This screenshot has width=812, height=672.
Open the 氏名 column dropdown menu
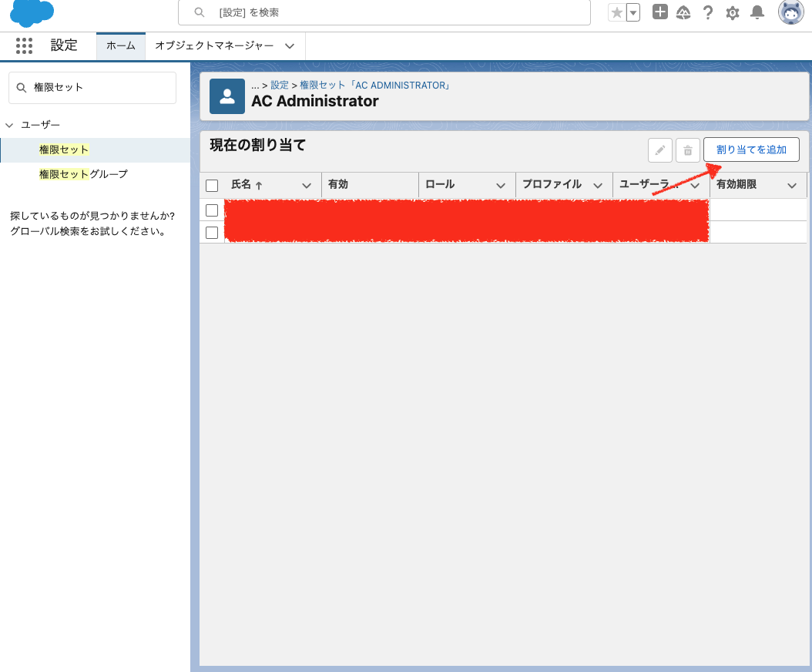pyautogui.click(x=307, y=186)
